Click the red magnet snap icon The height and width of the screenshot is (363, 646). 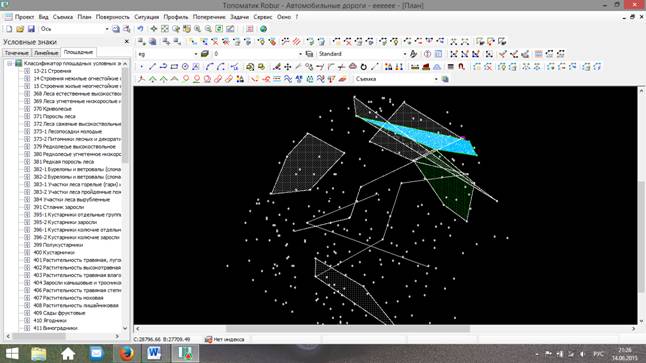[461, 67]
